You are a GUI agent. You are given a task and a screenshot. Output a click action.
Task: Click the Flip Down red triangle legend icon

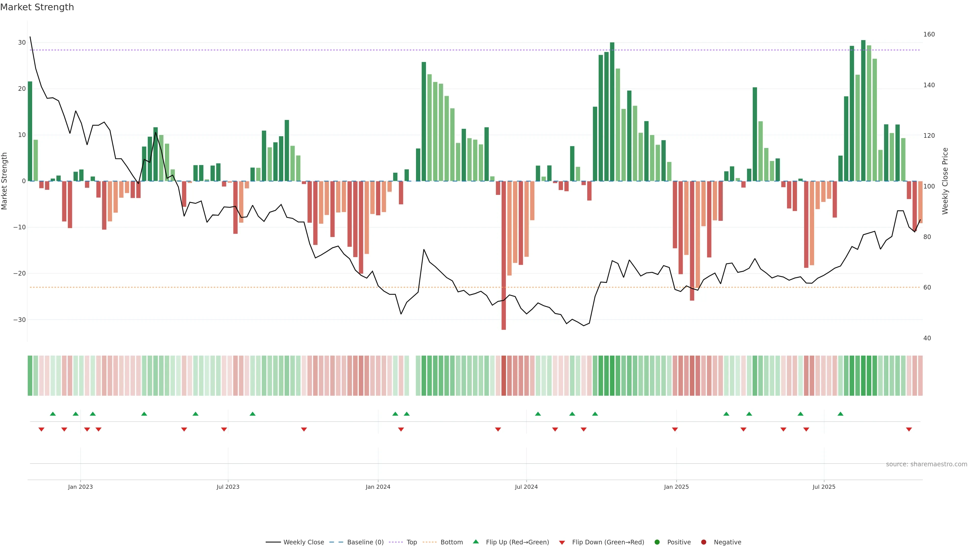coord(562,543)
